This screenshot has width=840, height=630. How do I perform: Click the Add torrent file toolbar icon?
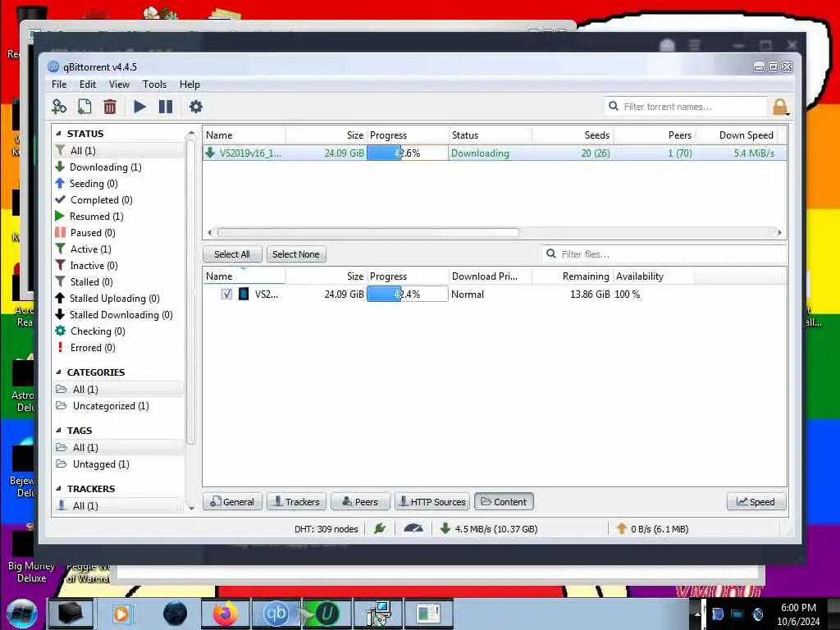click(x=84, y=107)
